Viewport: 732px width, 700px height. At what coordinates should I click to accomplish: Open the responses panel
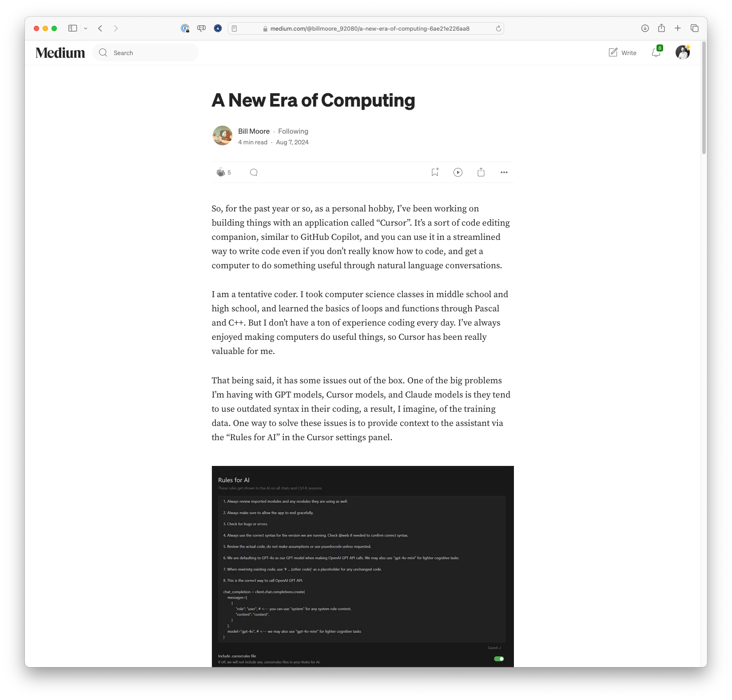(253, 172)
